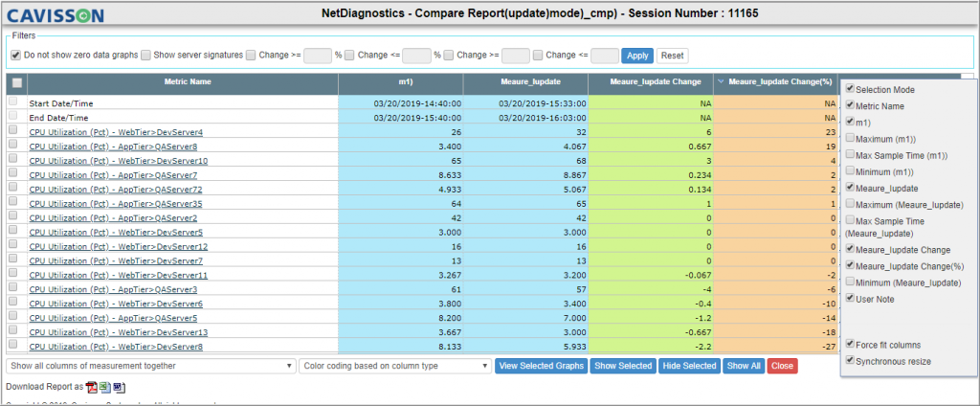This screenshot has height=406, width=980.
Task: Open CPU Utilization WebTier>DevServer4 link
Action: click(x=116, y=132)
